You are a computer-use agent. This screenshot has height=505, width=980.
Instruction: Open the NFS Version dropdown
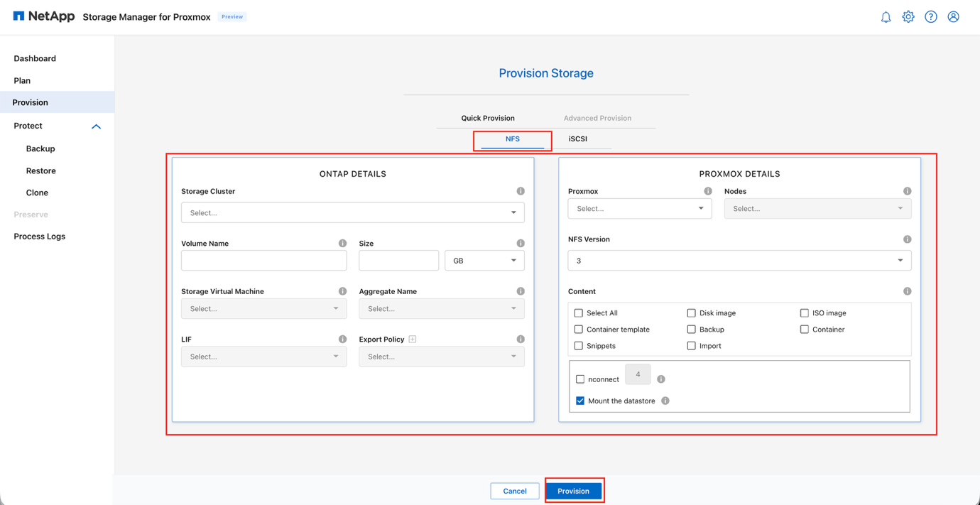[739, 261]
